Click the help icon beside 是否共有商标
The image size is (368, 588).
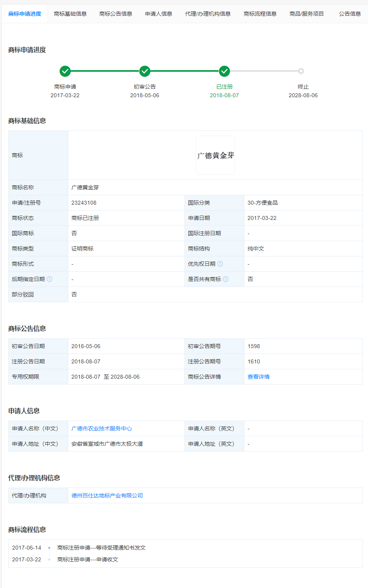click(x=226, y=279)
